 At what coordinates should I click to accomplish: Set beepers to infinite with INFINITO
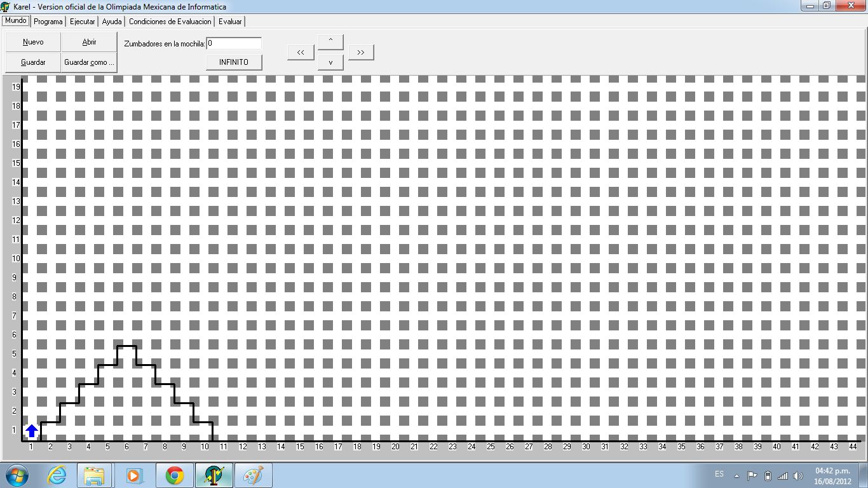click(x=234, y=62)
